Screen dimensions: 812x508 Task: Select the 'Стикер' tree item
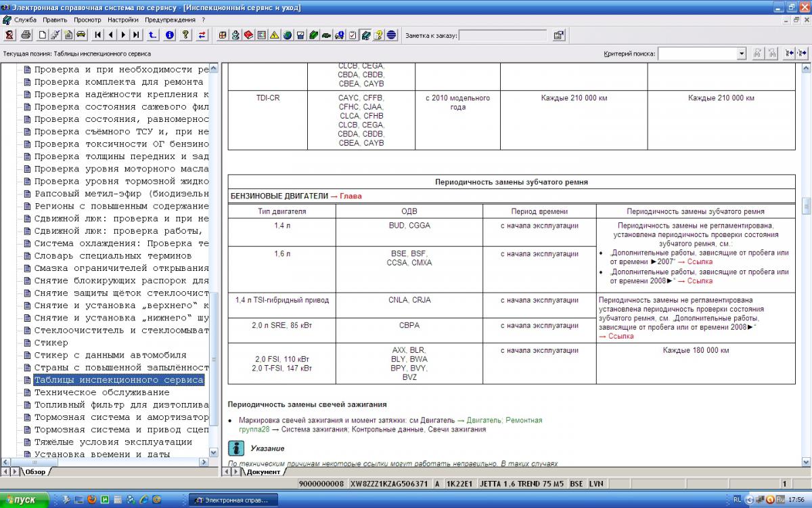[x=51, y=343]
